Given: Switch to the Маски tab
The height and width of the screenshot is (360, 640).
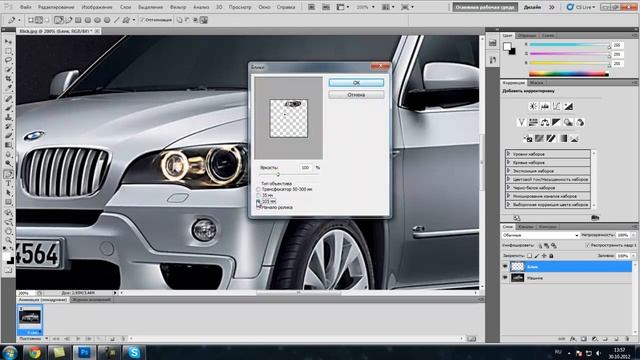Looking at the screenshot, I should (536, 83).
